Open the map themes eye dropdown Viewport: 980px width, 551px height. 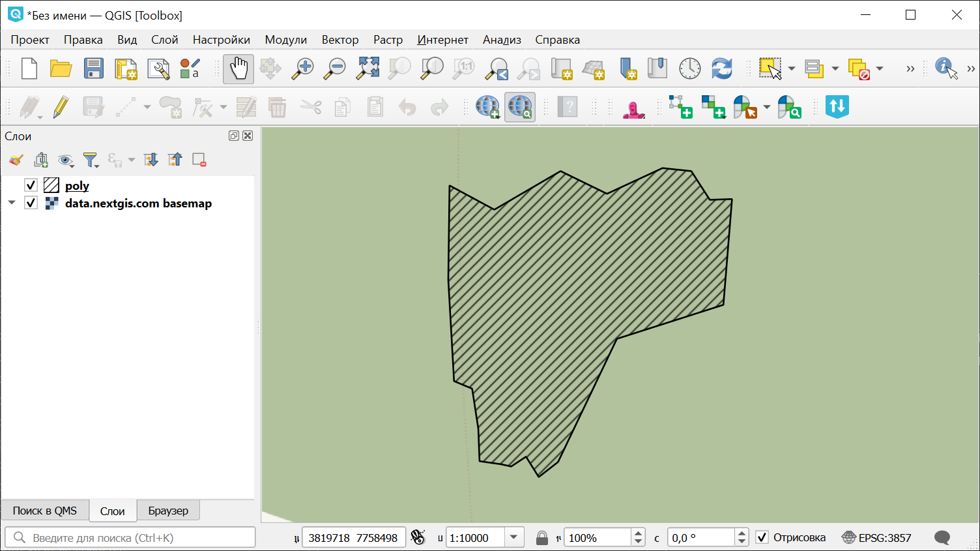coord(66,160)
